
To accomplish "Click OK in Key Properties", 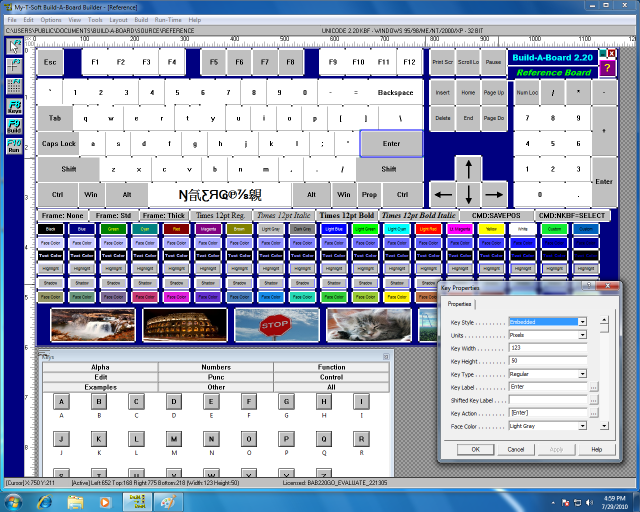I will click(475, 449).
